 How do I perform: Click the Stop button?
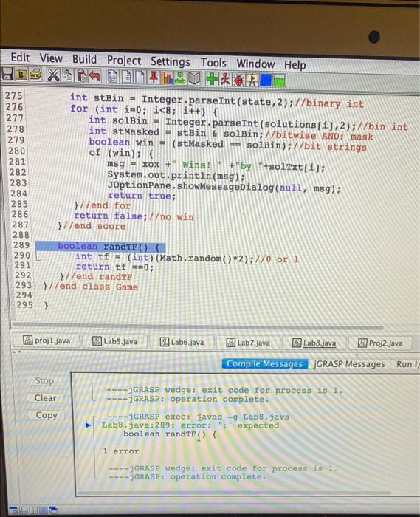[45, 381]
